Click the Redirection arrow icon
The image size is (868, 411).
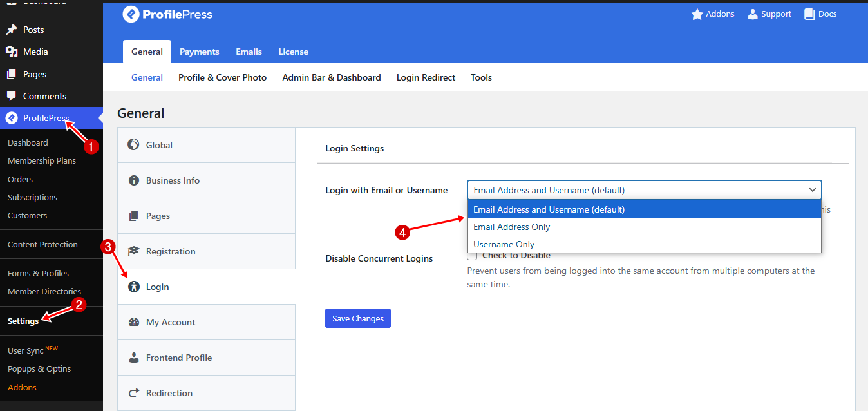tap(134, 393)
